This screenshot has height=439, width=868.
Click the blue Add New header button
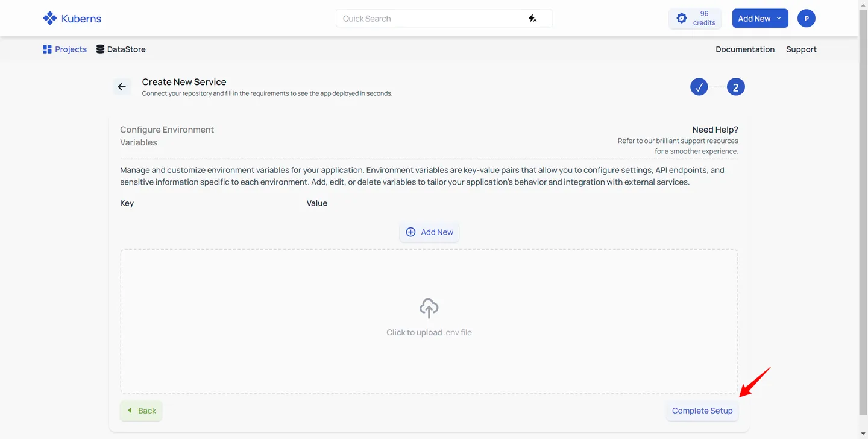click(x=760, y=18)
